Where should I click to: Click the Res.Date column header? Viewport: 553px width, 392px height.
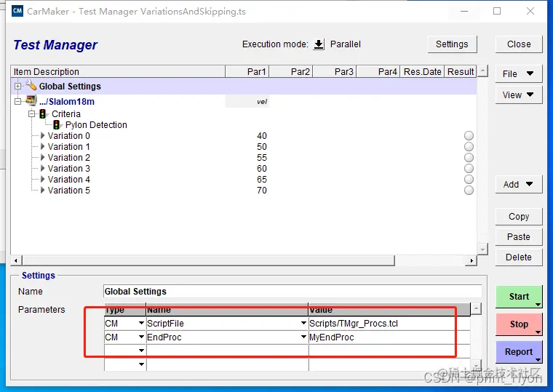point(422,71)
